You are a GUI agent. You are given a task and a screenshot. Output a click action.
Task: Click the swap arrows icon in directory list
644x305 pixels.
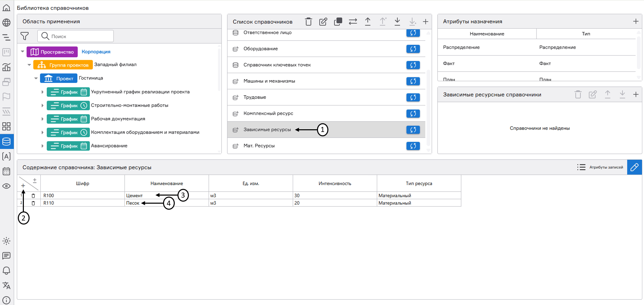coord(353,22)
